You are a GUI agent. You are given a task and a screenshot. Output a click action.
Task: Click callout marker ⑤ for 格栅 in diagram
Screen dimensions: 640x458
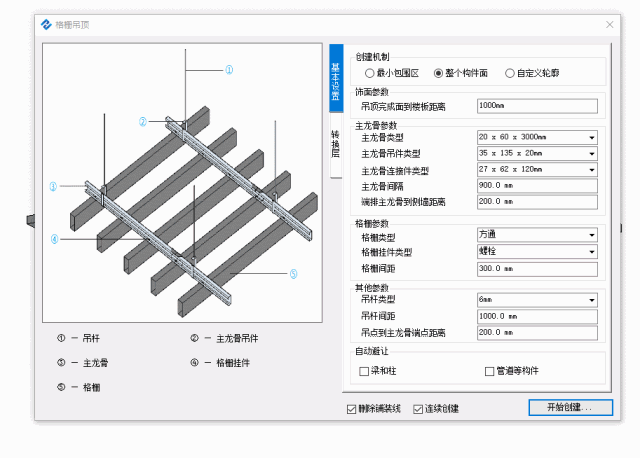pos(293,274)
